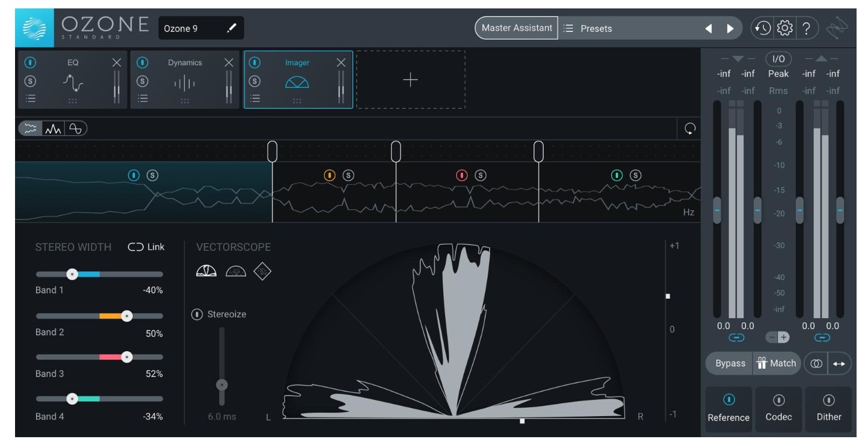This screenshot has width=868, height=445.
Task: Click the Master Assistant button
Action: pos(517,28)
